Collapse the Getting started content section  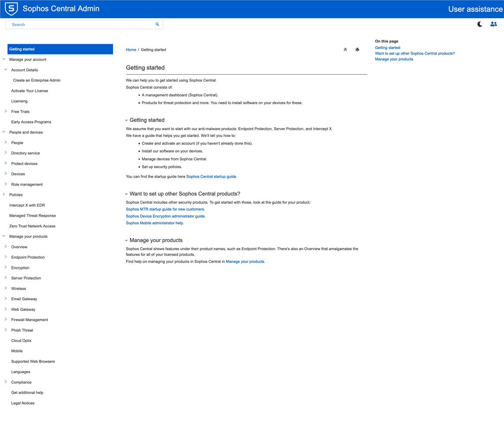pos(126,120)
